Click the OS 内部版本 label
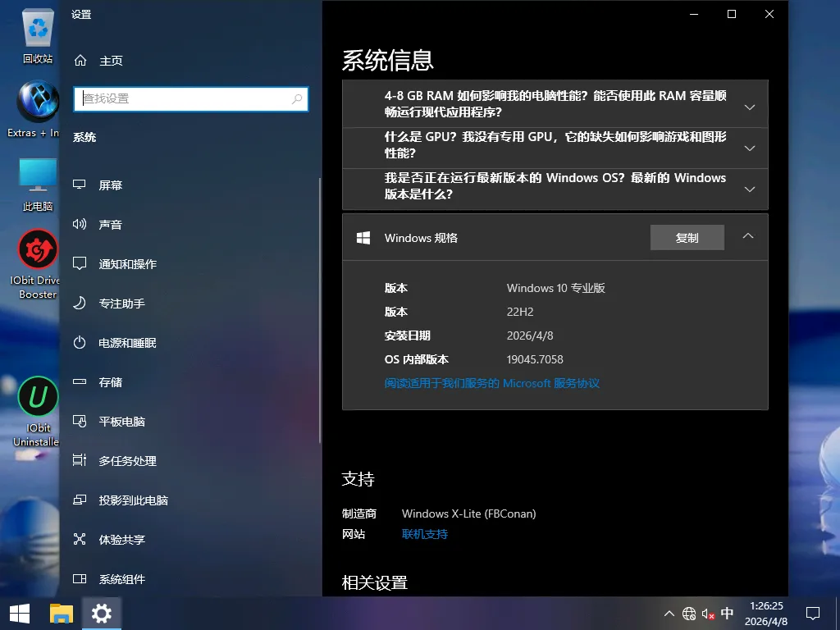 coord(416,359)
